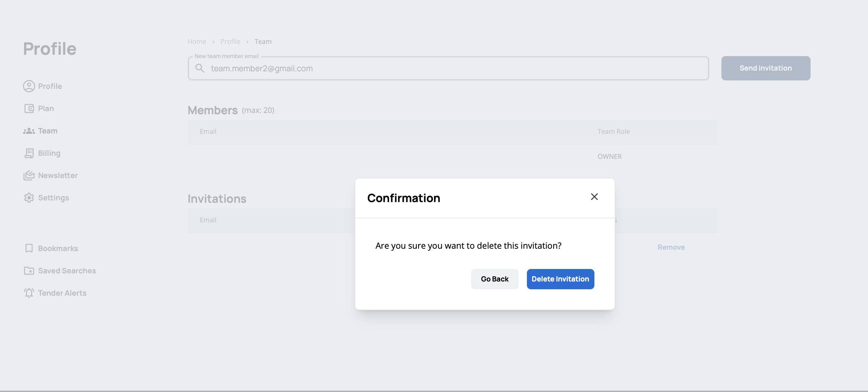Click the Billing receipt icon

point(29,153)
